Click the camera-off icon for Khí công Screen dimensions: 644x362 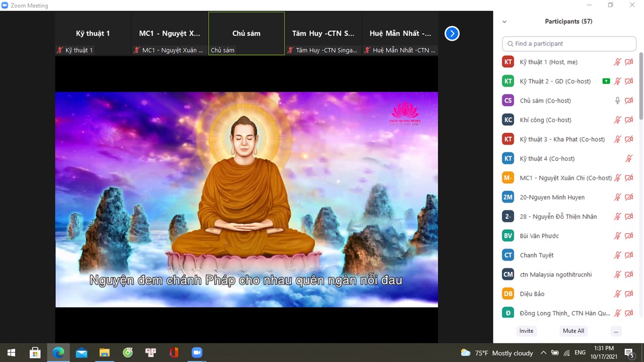pos(629,120)
